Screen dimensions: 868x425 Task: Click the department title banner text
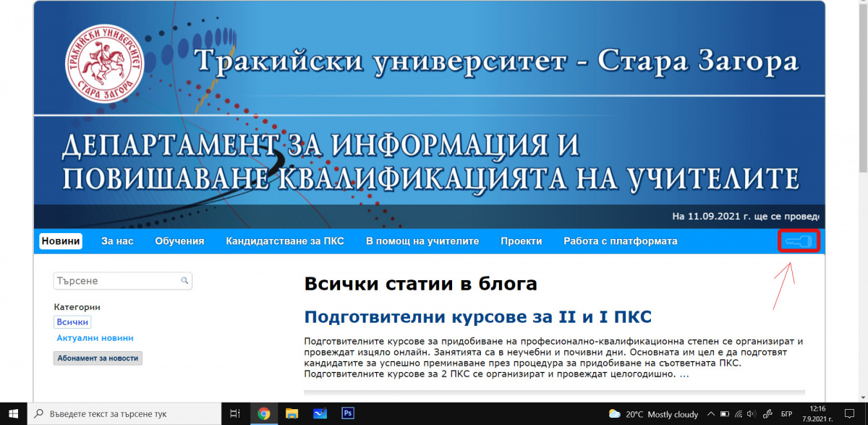430,161
